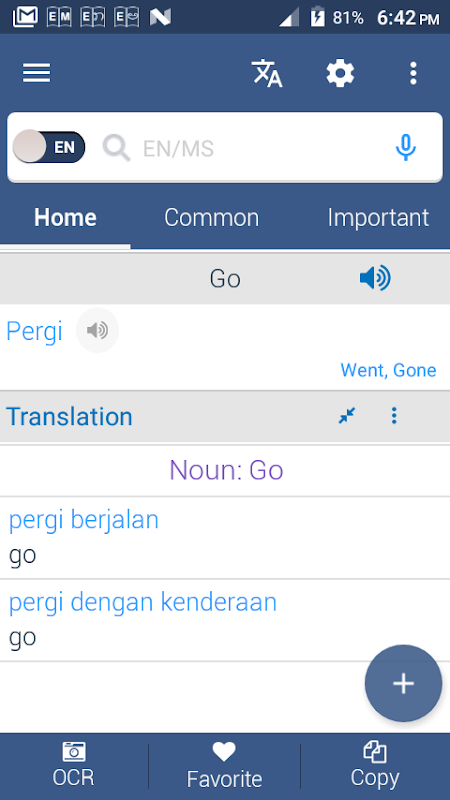
Task: Switch to the Important tab
Action: 378,218
